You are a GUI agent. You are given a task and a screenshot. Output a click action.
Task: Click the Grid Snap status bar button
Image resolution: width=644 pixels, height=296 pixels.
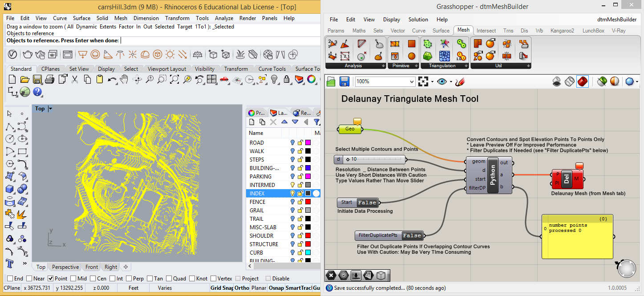tap(222, 288)
